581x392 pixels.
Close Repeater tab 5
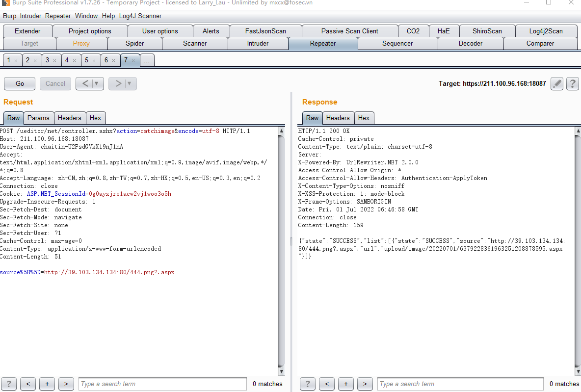(94, 60)
